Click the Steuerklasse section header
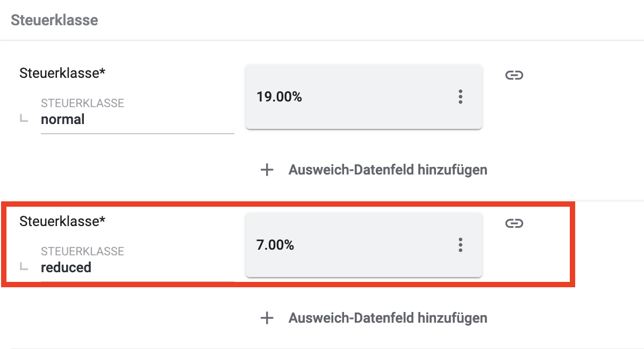Viewport: 644px width, 349px height. (54, 20)
